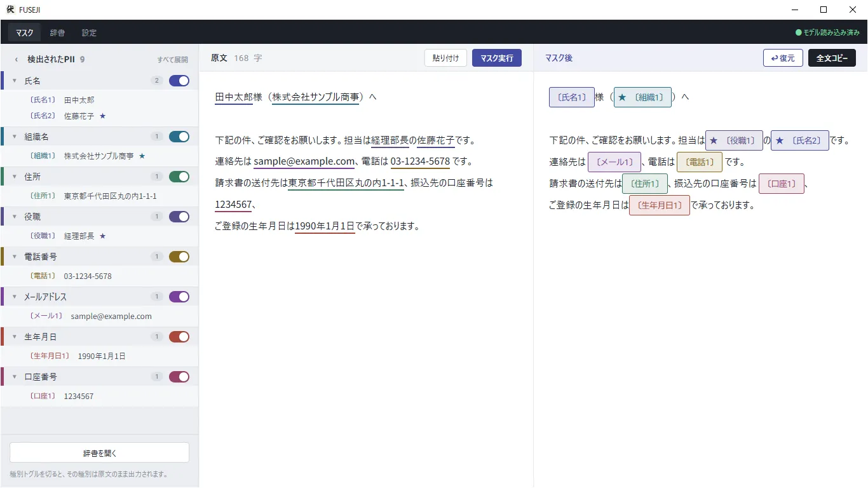The height and width of the screenshot is (488, 868).
Task: Open the 設定 tab
Action: (x=89, y=32)
